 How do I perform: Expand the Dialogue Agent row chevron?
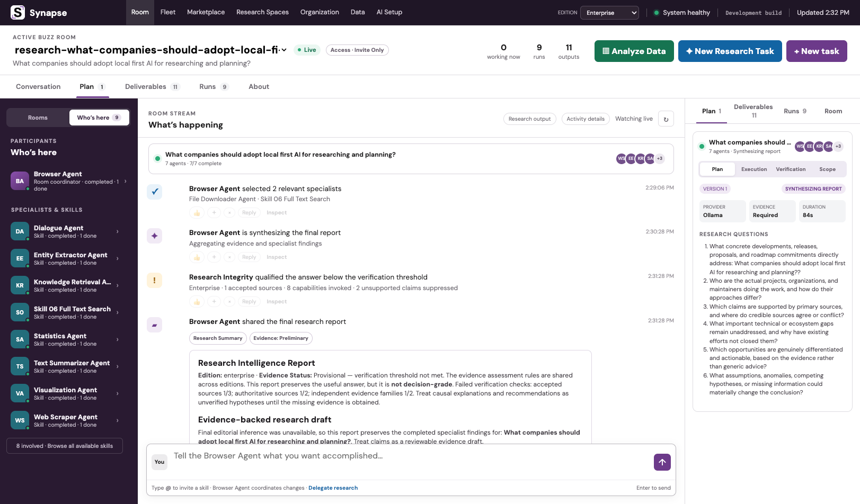click(x=118, y=231)
